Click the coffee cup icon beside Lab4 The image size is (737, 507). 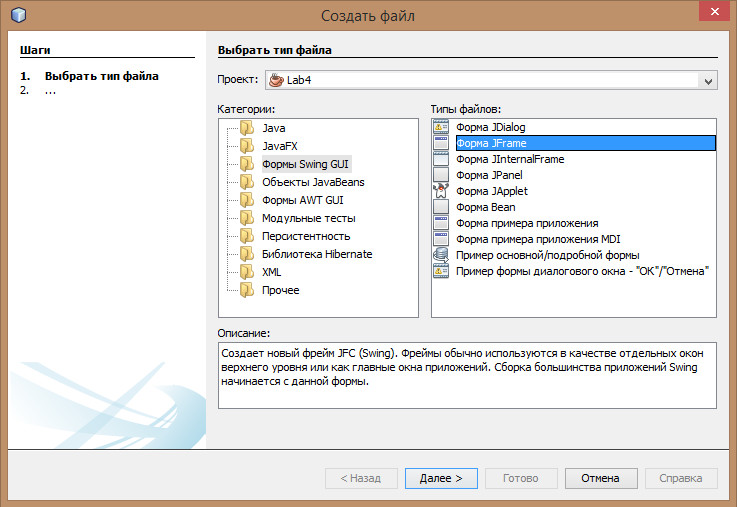coord(276,80)
